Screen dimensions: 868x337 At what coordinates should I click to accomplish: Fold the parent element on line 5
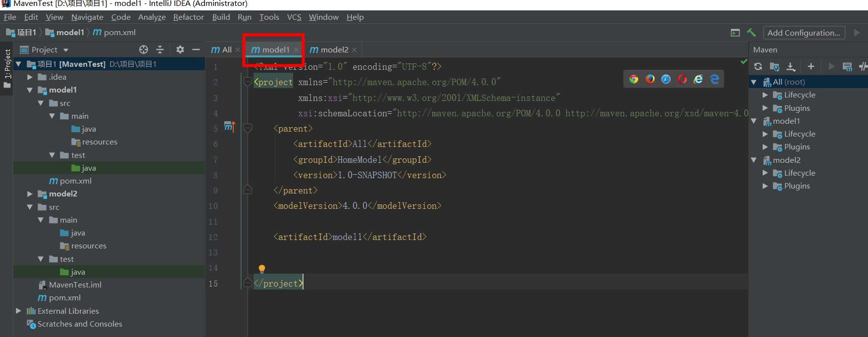248,128
